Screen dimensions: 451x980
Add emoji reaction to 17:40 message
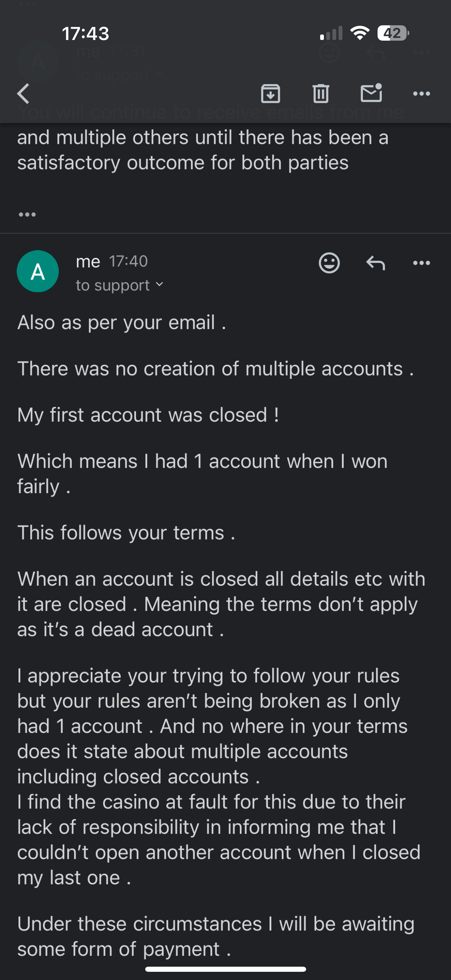tap(329, 263)
